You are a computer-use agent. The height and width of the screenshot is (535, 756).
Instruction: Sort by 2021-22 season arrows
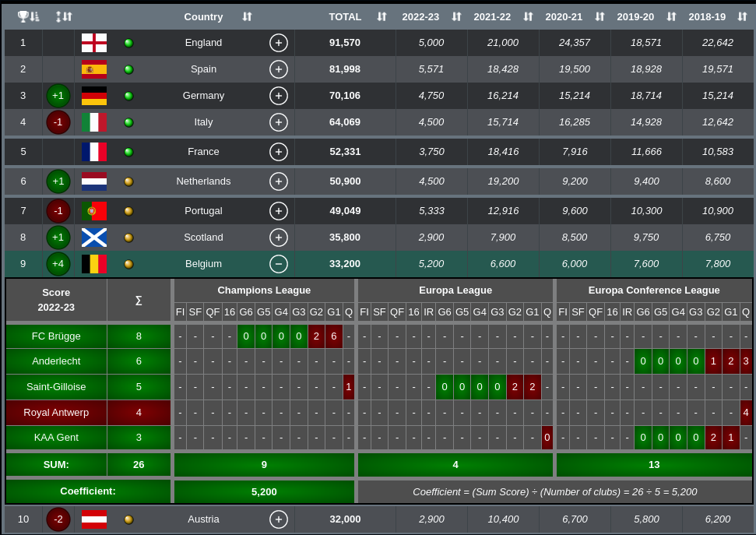point(528,16)
